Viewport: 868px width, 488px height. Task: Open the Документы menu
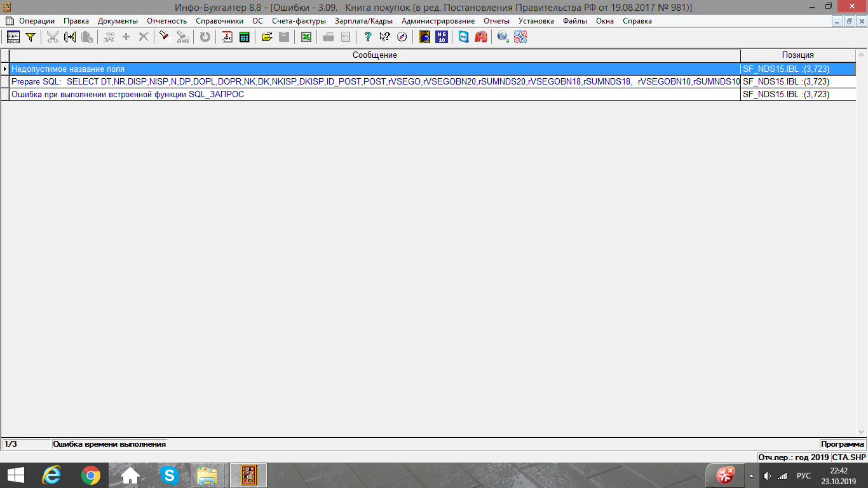pyautogui.click(x=118, y=21)
